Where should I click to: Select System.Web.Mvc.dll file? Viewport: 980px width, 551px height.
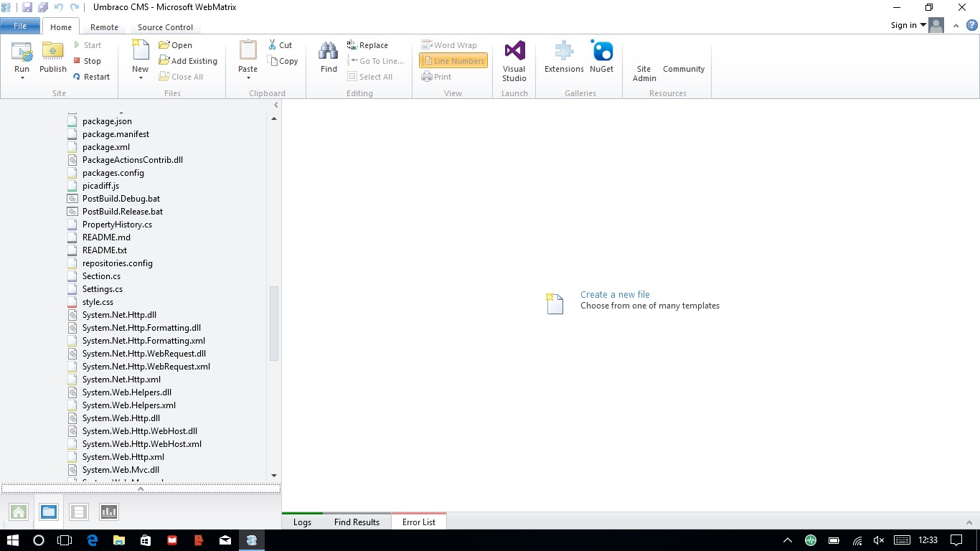pos(121,470)
